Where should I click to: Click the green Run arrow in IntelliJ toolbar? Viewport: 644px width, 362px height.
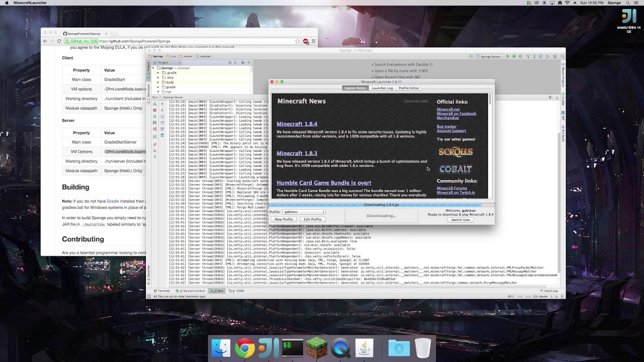pyautogui.click(x=508, y=56)
